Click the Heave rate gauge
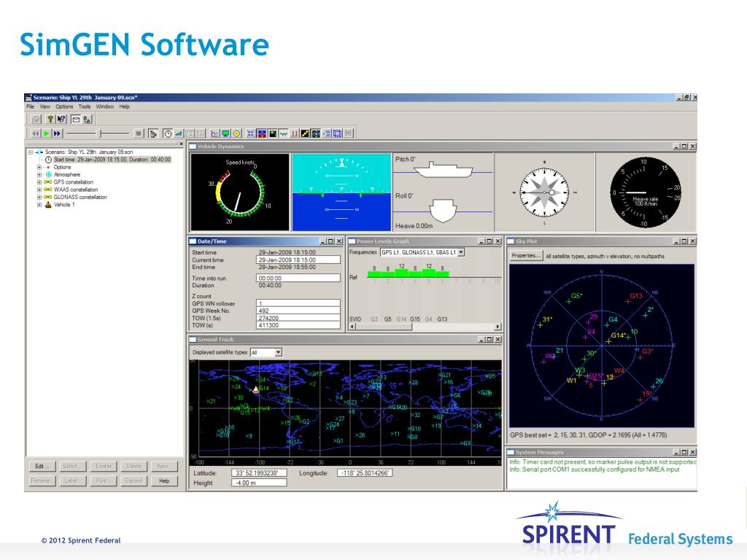Viewport: 747px width, 560px height. coord(646,192)
